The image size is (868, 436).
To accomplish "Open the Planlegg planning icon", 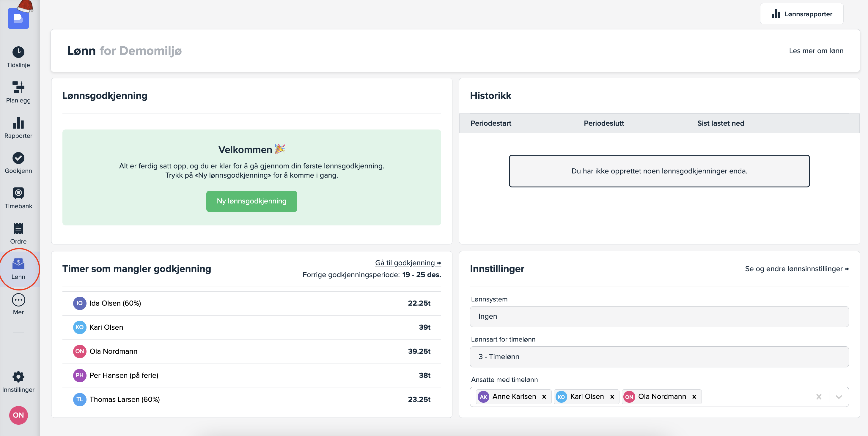I will tap(18, 87).
